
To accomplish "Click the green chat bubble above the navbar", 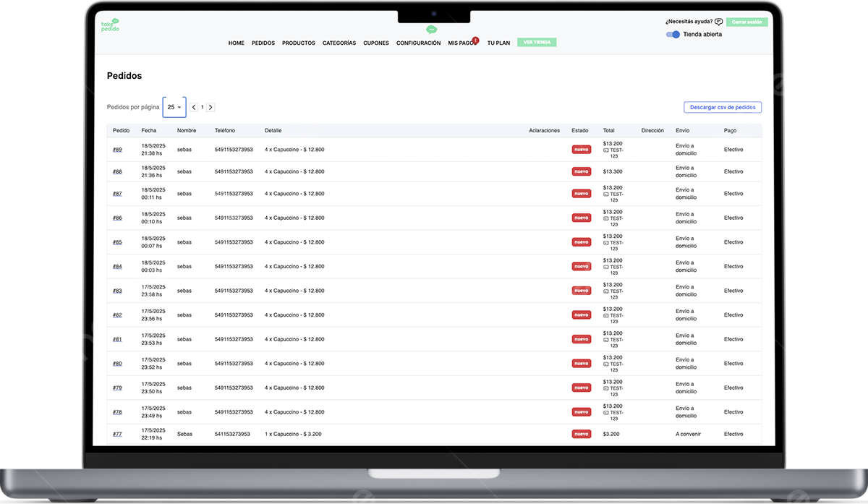I will (x=431, y=30).
